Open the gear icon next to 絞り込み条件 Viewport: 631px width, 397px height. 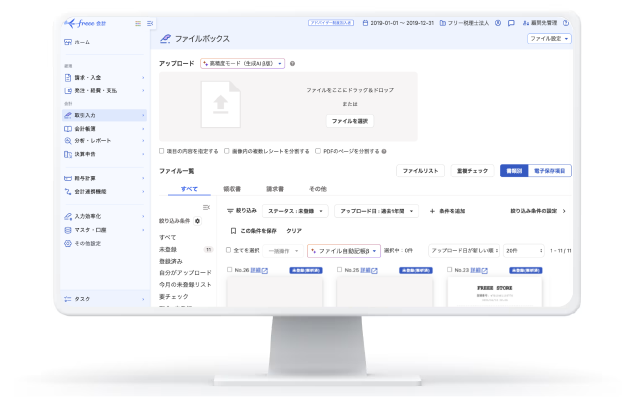pyautogui.click(x=197, y=221)
